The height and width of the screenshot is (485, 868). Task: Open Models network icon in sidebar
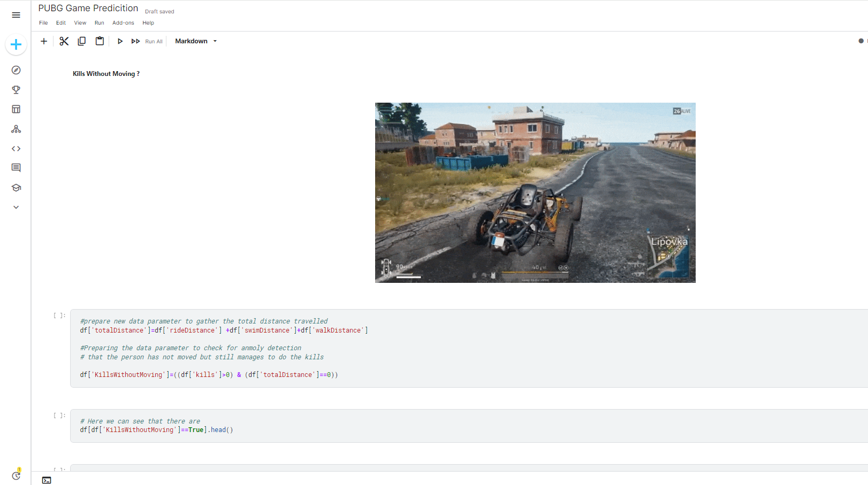click(16, 129)
